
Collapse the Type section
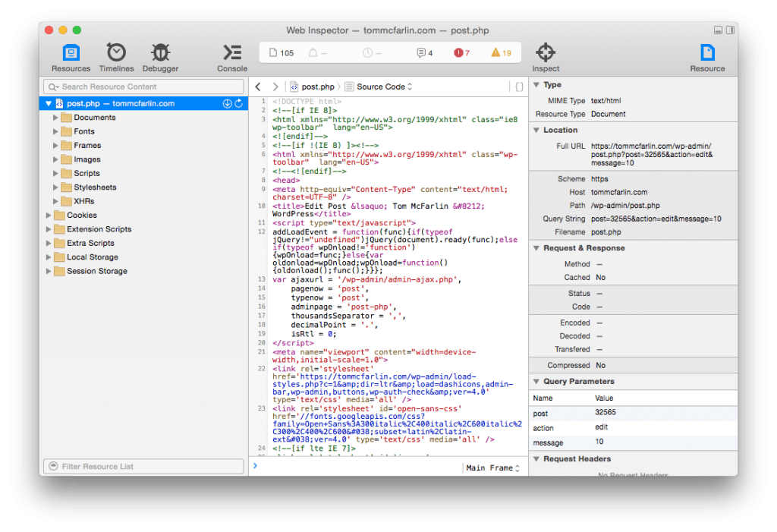[x=536, y=85]
